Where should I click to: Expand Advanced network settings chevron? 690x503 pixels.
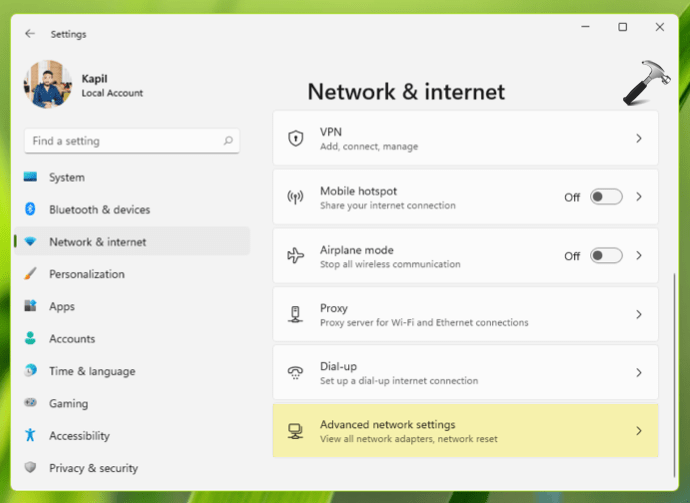pos(639,431)
